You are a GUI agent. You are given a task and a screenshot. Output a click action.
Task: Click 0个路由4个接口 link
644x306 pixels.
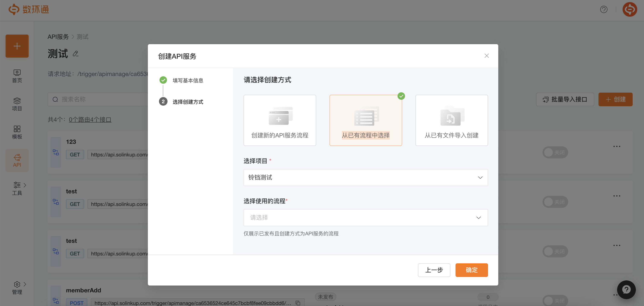click(90, 119)
